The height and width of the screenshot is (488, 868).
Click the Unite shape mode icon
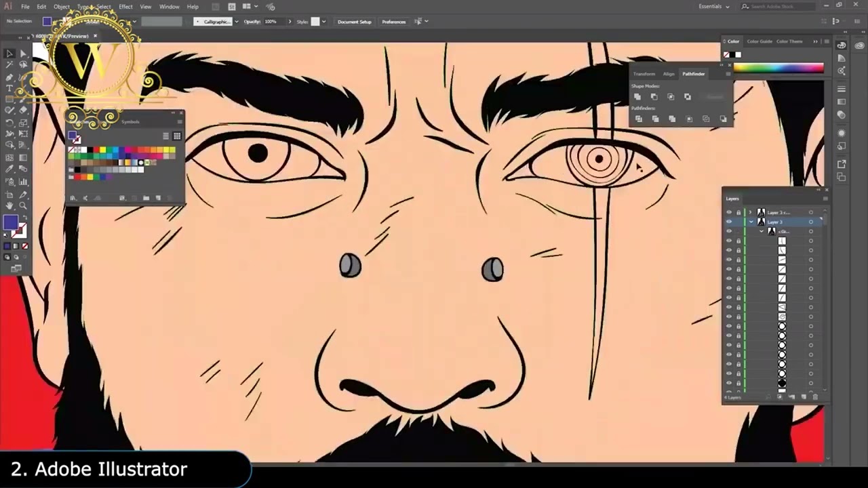[637, 97]
